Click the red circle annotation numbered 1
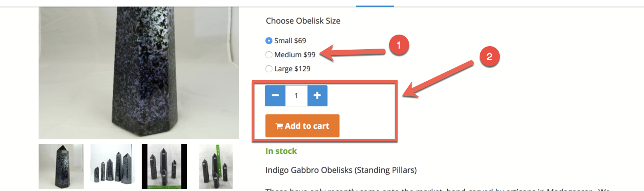The height and width of the screenshot is (191, 644). pos(398,45)
